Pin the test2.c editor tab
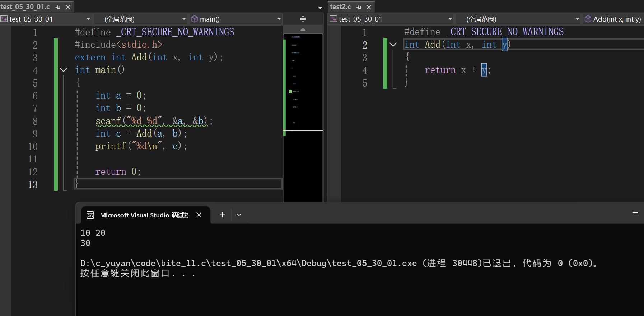Image resolution: width=644 pixels, height=316 pixels. 359,7
